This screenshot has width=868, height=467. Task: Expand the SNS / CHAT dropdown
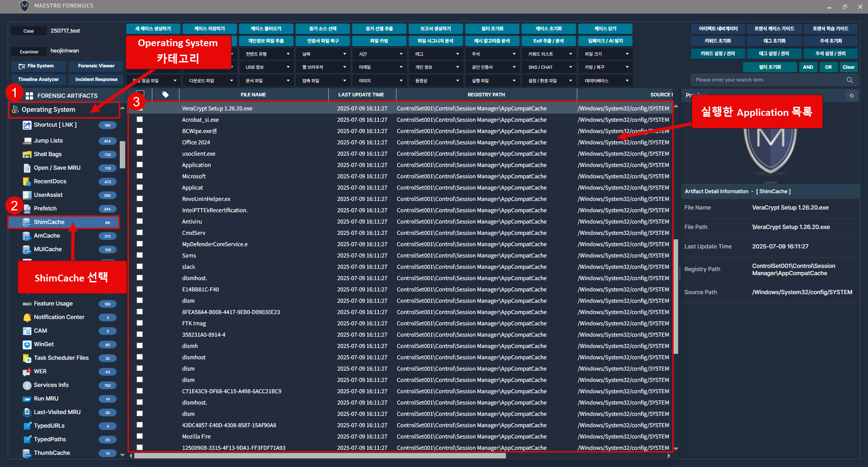click(549, 67)
